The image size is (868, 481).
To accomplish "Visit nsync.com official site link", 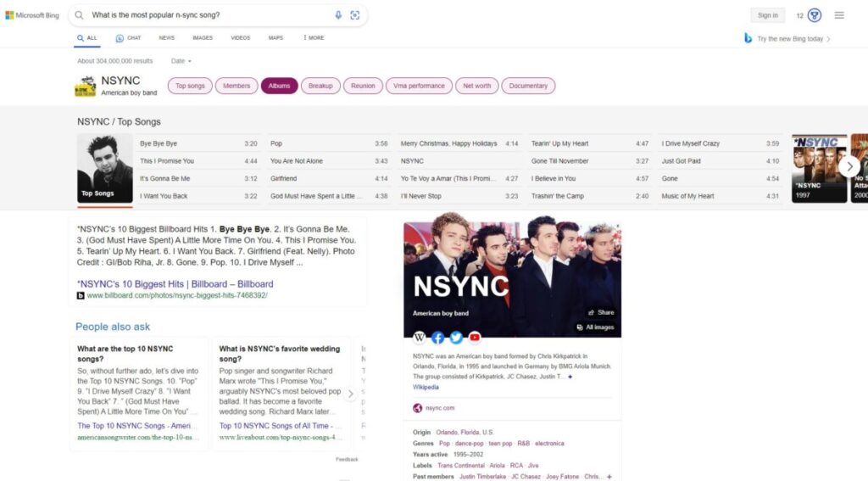I will [x=440, y=408].
